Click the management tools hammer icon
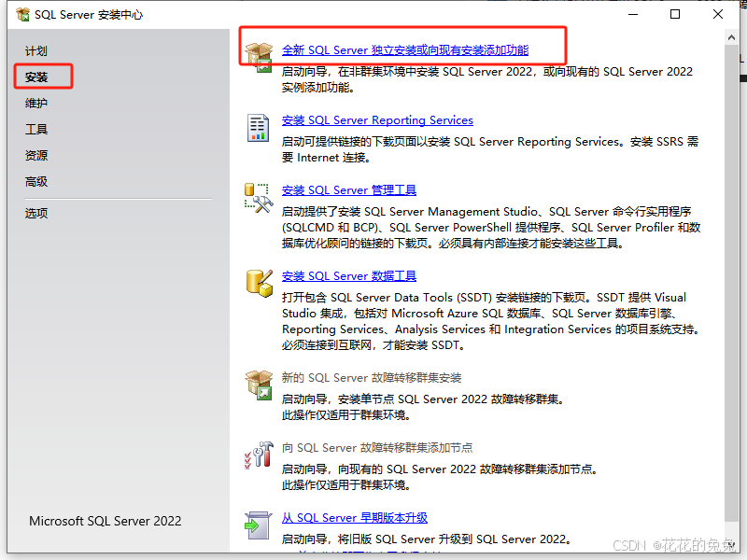 (259, 198)
